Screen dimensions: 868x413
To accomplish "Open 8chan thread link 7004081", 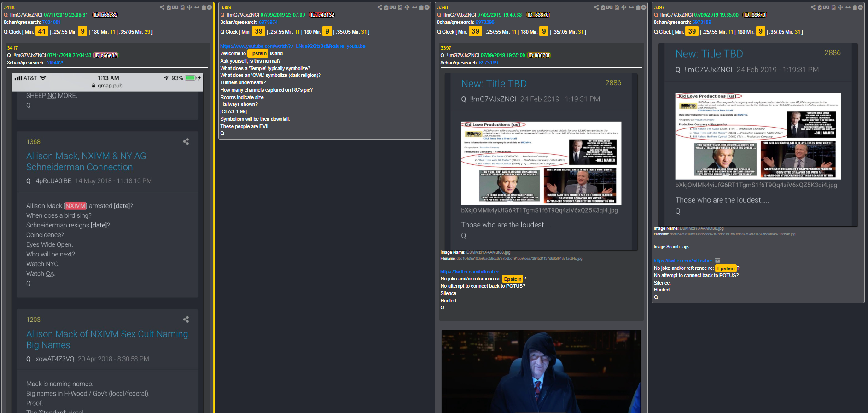I will tap(51, 22).
